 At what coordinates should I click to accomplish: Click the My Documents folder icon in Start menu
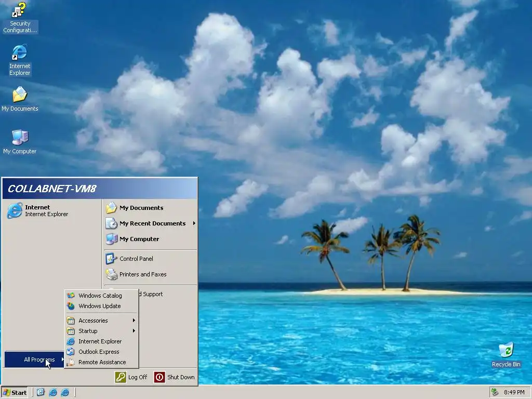[x=111, y=208]
